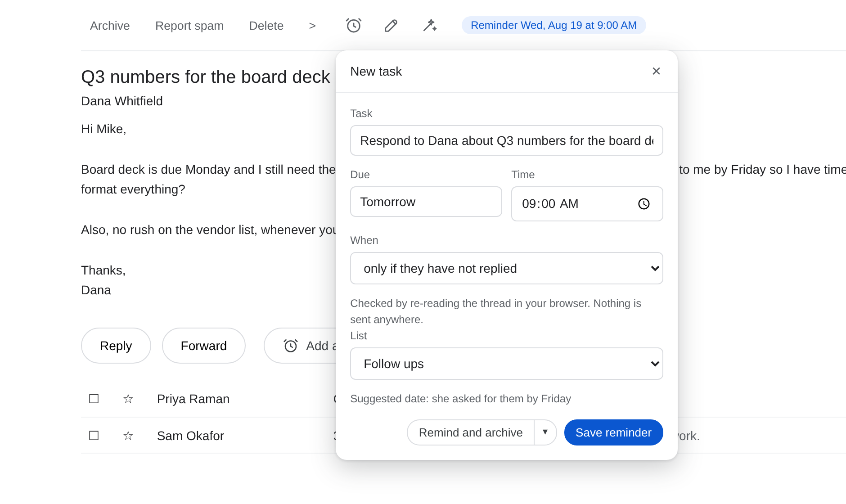The width and height of the screenshot is (846, 504).
Task: Delete the current email
Action: coord(266,26)
